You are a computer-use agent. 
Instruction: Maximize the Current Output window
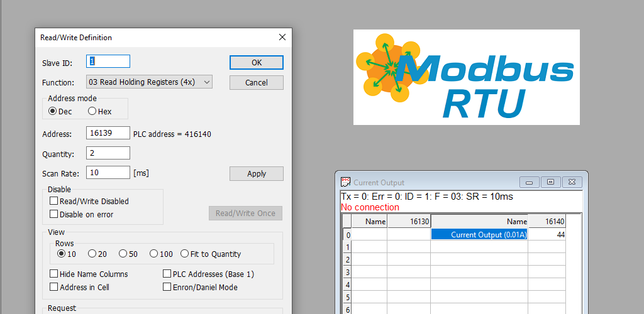(x=551, y=182)
